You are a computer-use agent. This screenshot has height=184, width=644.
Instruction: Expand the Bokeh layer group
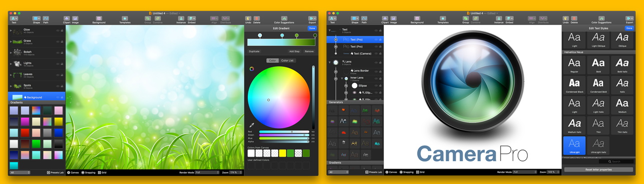pos(11,52)
